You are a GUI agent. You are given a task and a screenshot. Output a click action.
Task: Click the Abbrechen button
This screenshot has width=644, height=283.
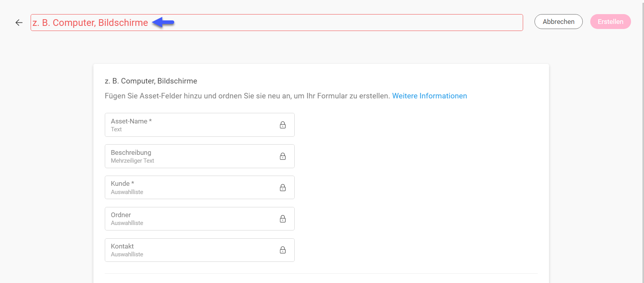[558, 22]
